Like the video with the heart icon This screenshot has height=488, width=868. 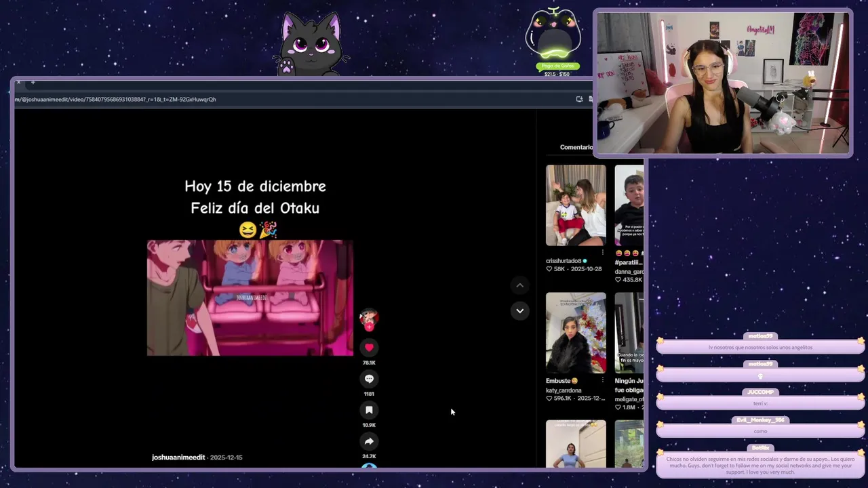[369, 347]
